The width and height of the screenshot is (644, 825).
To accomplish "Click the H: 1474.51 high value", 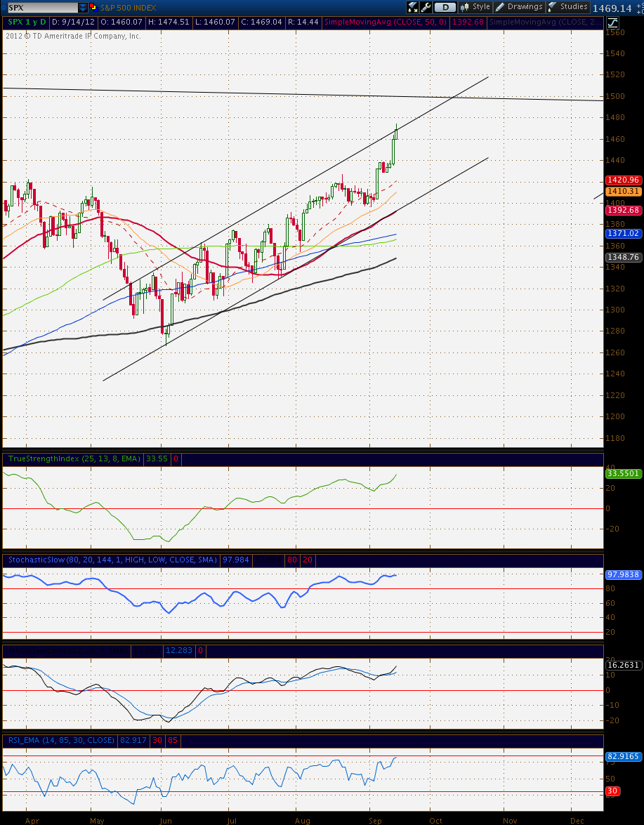I will coord(169,22).
